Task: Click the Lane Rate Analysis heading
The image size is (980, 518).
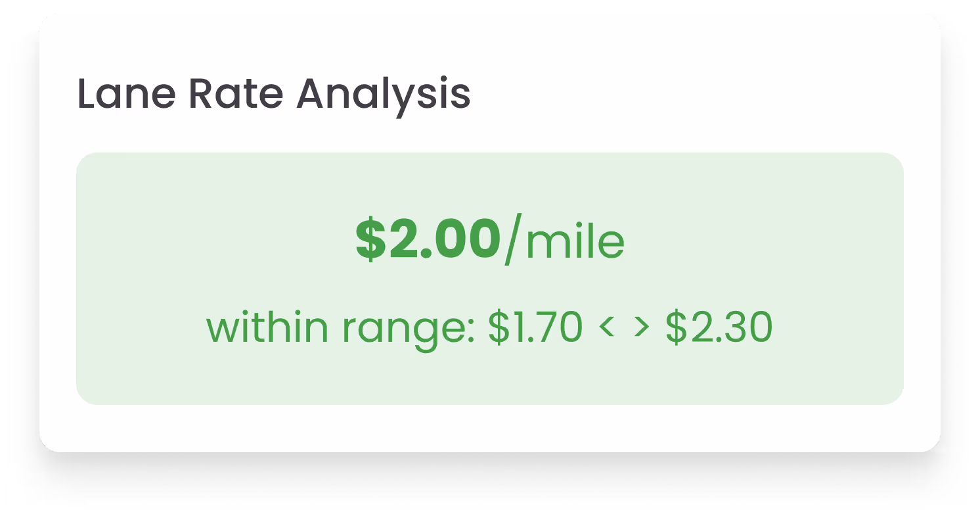Action: coord(274,94)
